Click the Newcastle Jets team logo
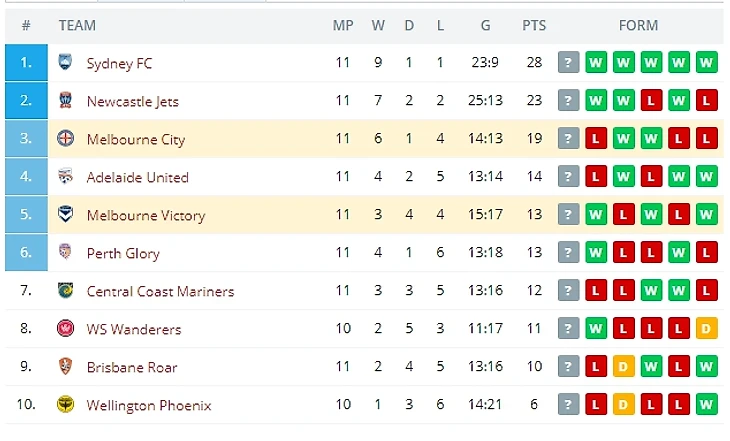This screenshot has height=441, width=730. (66, 101)
